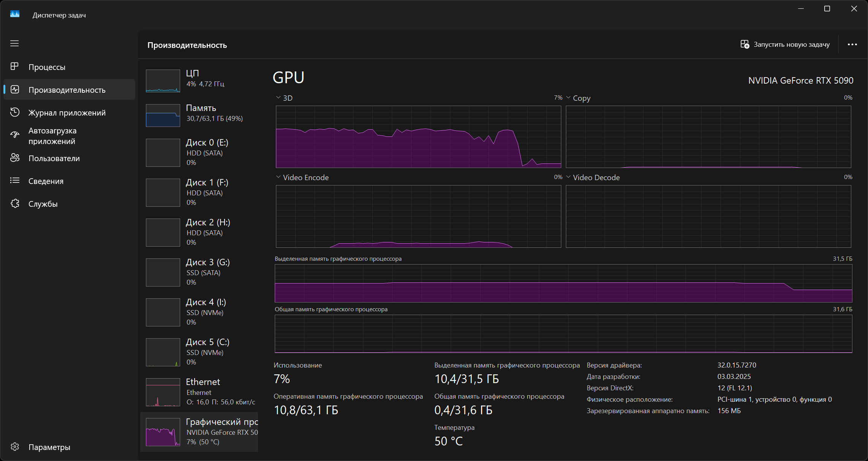The width and height of the screenshot is (868, 461).
Task: Click the Пользователи people icon
Action: pos(14,158)
